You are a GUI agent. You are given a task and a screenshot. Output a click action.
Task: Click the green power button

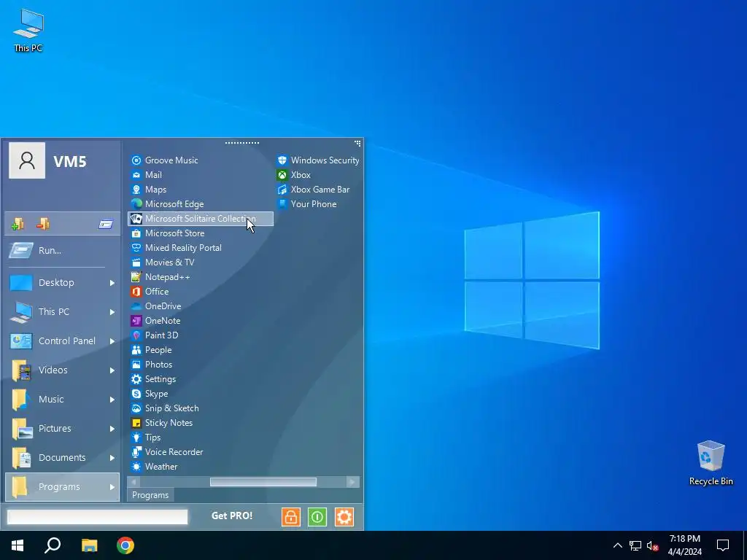(317, 517)
